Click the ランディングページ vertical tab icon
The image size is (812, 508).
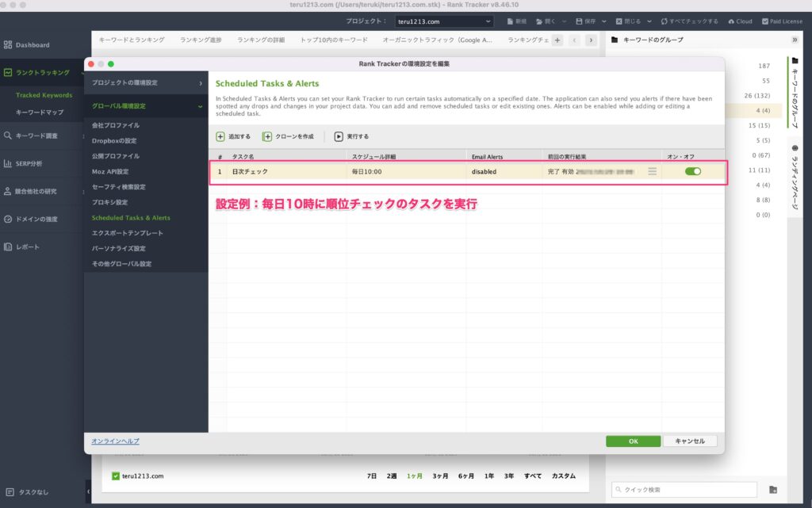pos(795,148)
